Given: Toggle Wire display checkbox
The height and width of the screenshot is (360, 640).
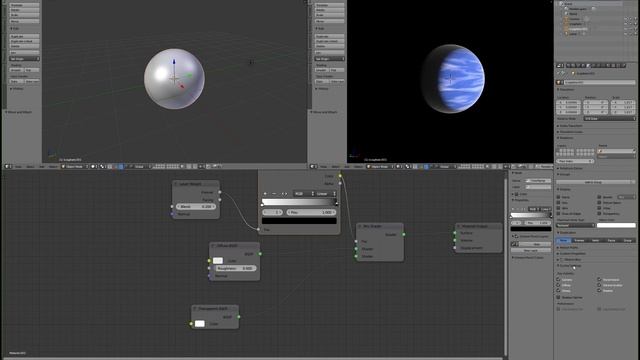Looking at the screenshot, I should tap(558, 208).
